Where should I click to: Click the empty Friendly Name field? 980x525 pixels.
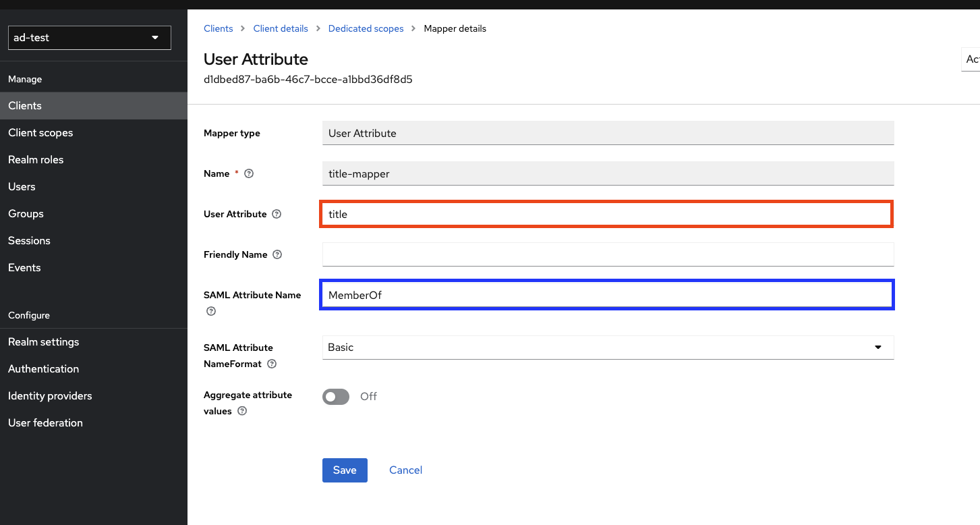(608, 254)
